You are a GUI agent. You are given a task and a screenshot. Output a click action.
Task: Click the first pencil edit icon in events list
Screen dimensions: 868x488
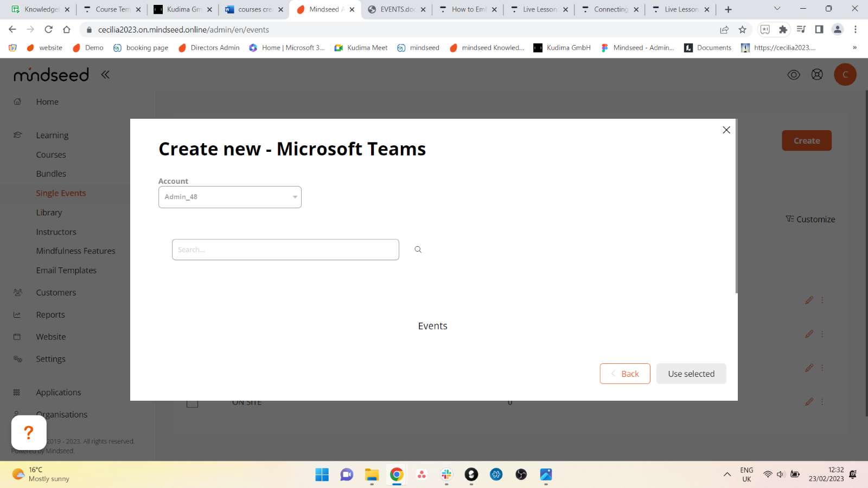tap(809, 300)
